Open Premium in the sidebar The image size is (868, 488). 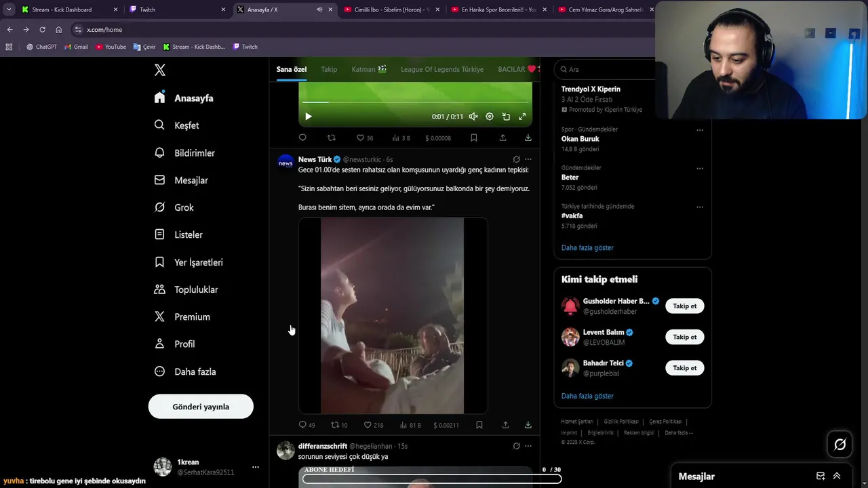(x=182, y=317)
